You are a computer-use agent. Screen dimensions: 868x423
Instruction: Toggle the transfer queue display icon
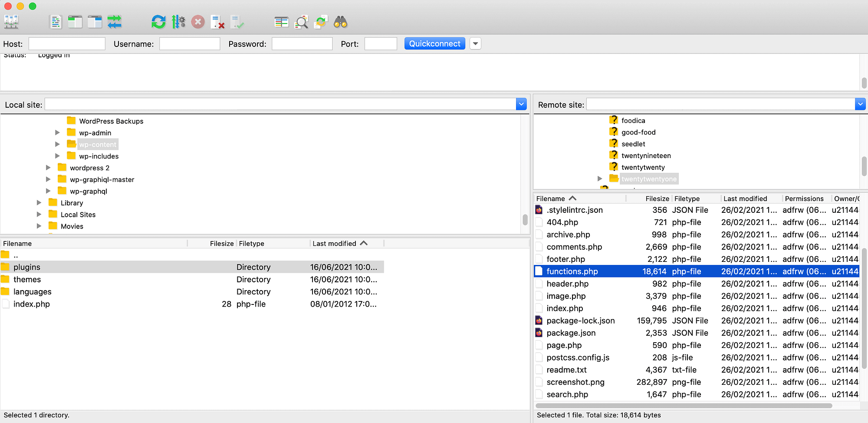point(115,22)
